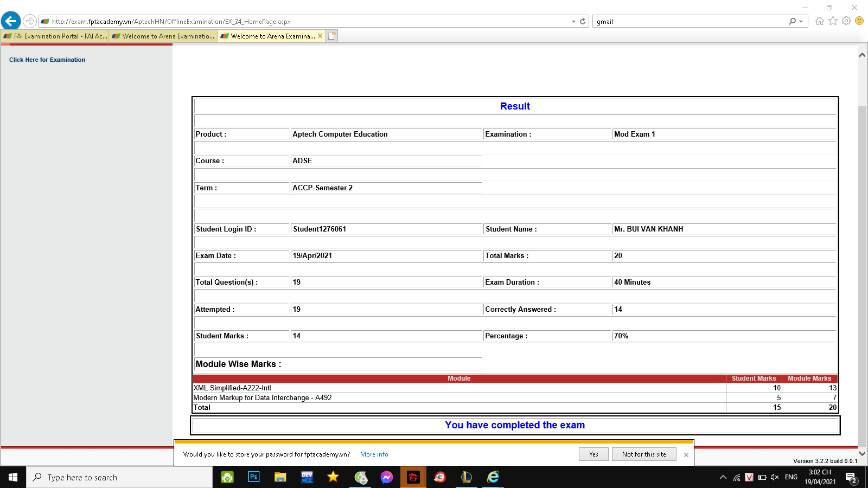868x488 pixels.
Task: Click the Mod Exam 1 value
Action: (634, 134)
